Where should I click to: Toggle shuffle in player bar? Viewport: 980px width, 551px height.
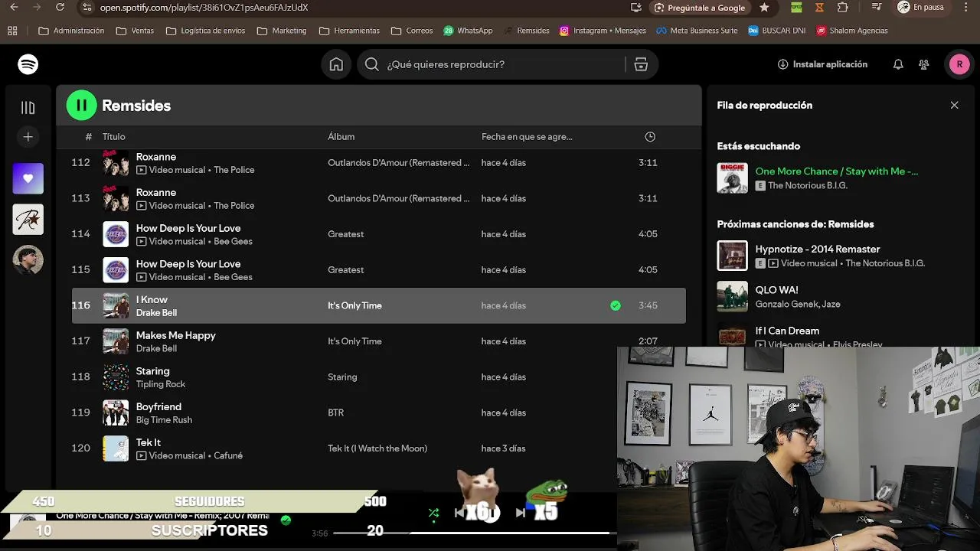point(433,513)
